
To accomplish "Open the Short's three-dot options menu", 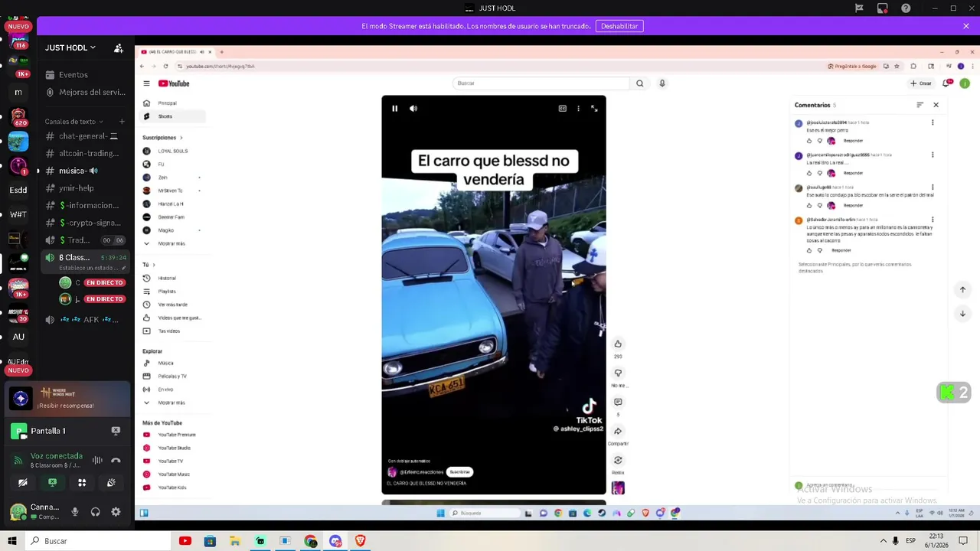I will pos(578,109).
